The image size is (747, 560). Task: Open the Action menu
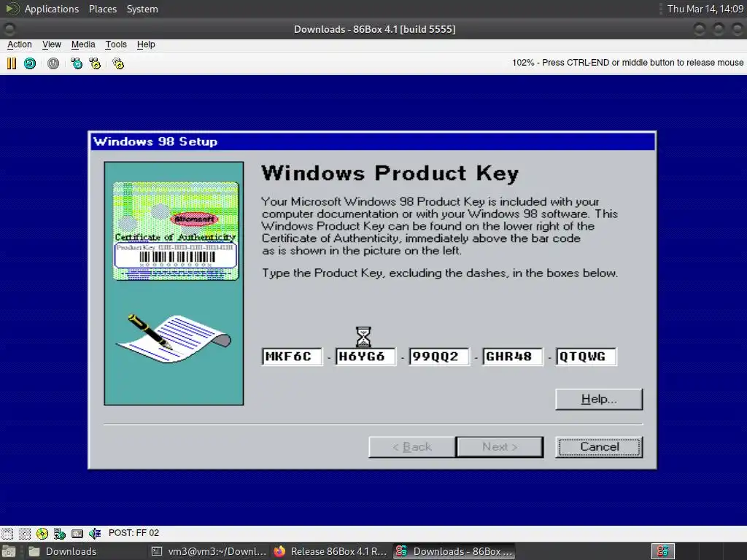coord(20,44)
